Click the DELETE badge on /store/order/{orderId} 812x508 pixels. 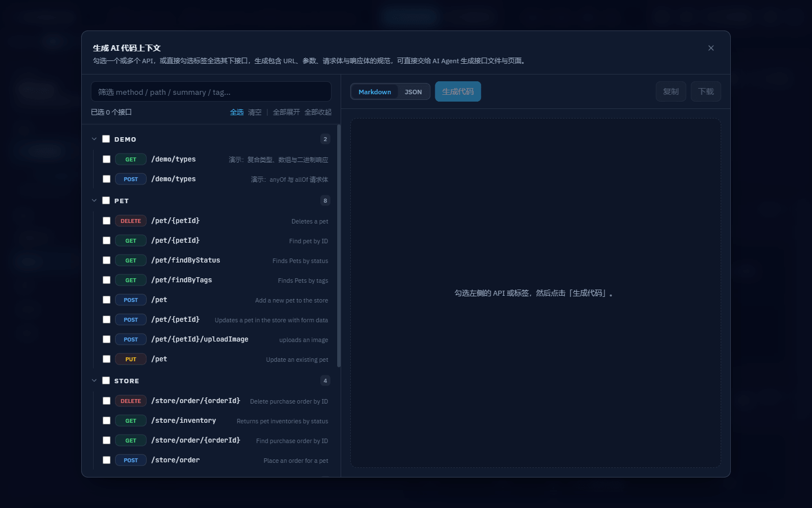pos(131,401)
